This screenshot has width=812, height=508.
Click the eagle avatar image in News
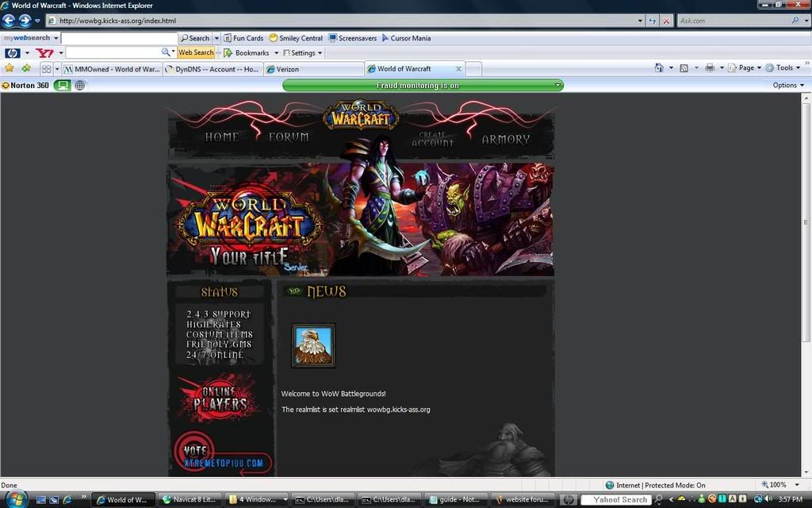(x=313, y=346)
